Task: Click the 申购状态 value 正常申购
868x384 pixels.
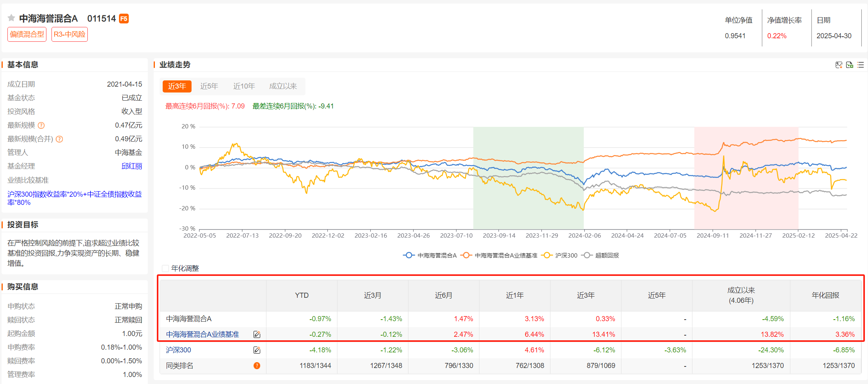Action: (x=128, y=306)
